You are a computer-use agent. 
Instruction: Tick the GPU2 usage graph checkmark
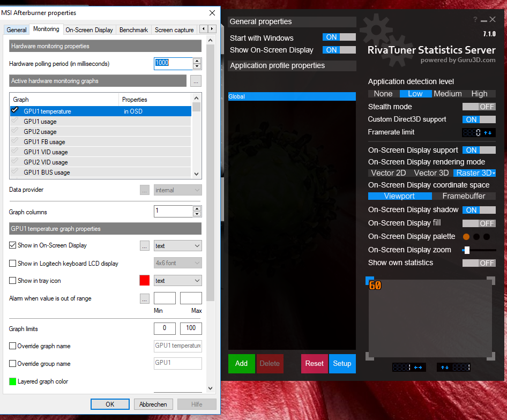(14, 131)
